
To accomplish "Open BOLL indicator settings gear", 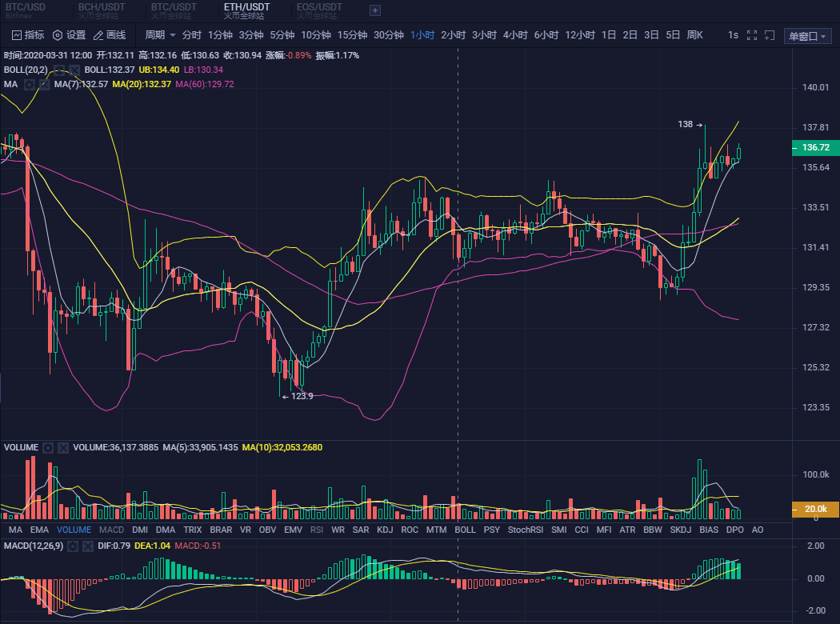I will [x=59, y=70].
